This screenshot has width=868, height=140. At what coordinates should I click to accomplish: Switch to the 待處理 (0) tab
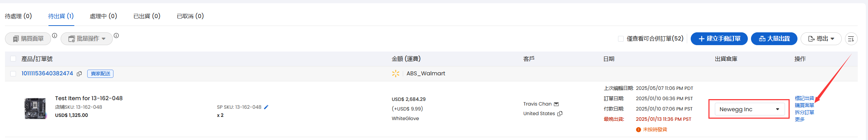(x=18, y=16)
